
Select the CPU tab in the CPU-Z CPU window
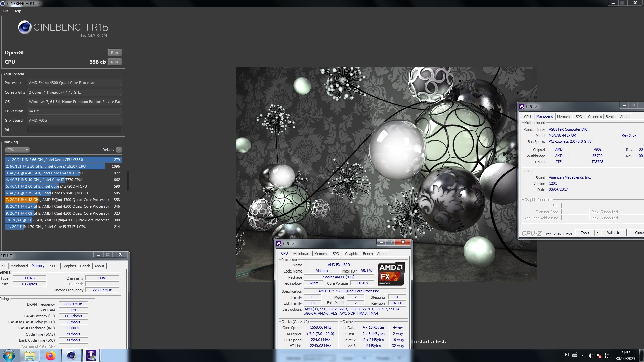coord(284,253)
